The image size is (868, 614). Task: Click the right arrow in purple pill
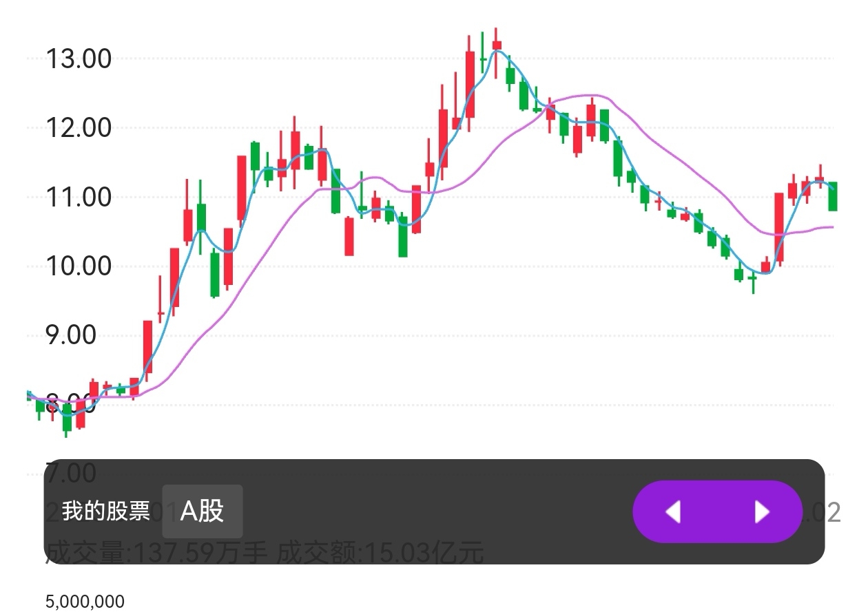pos(761,512)
